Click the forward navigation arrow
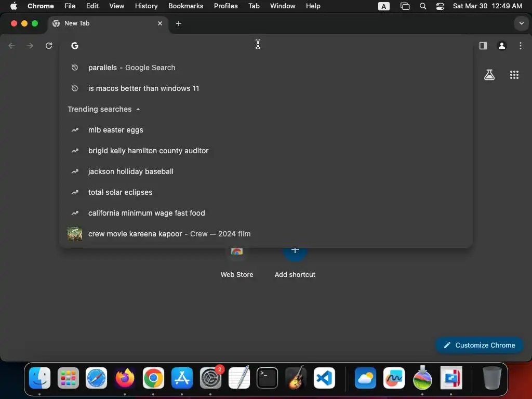 pos(30,46)
